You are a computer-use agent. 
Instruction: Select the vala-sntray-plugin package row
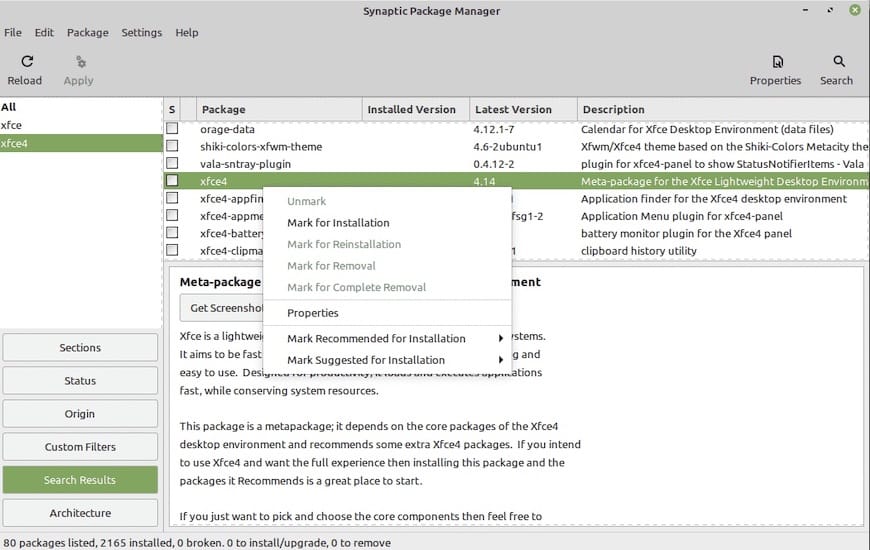click(516, 164)
